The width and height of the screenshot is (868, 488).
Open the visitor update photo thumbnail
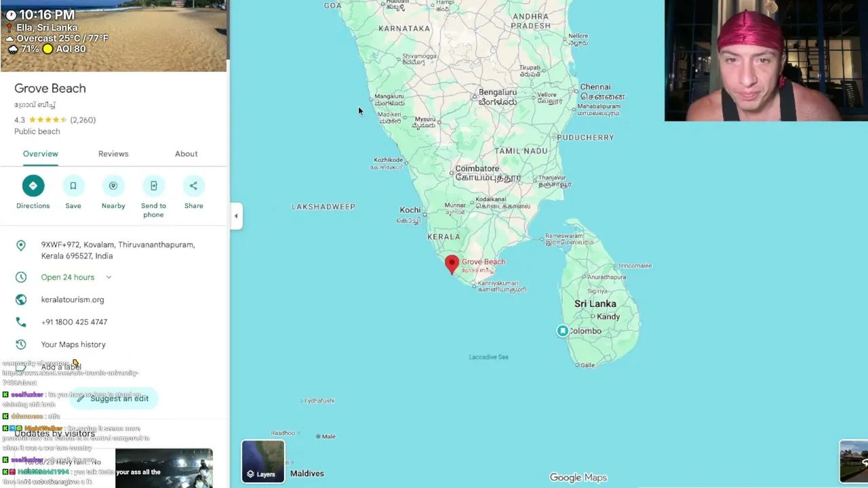pyautogui.click(x=163, y=468)
